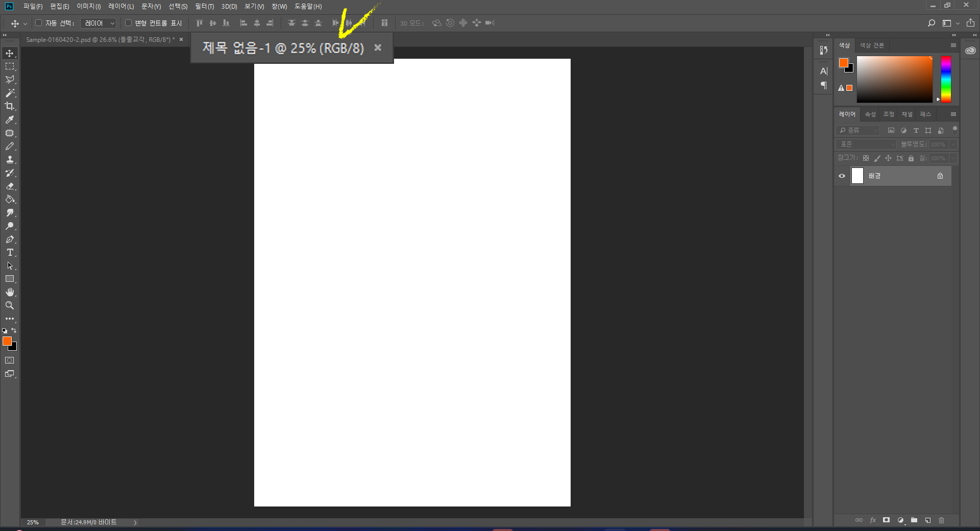Switch to the 색상 견본 tab
The image size is (980, 531).
click(x=871, y=45)
